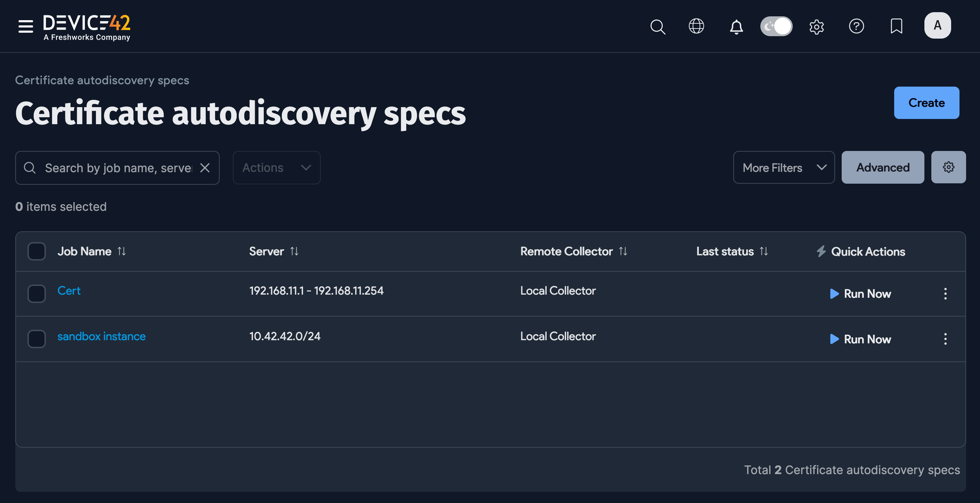
Task: Clear the search field with the X
Action: click(205, 168)
